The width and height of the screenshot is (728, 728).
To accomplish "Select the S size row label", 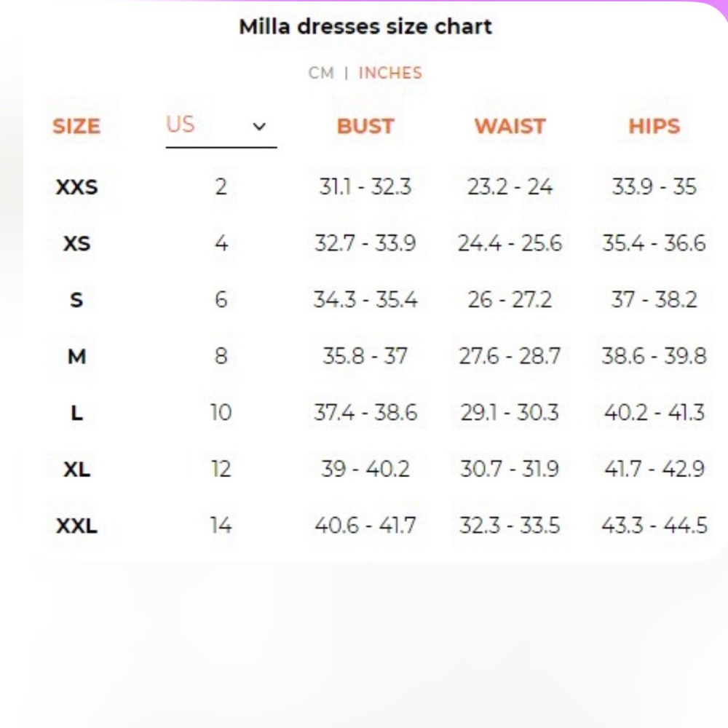I will click(x=76, y=299).
